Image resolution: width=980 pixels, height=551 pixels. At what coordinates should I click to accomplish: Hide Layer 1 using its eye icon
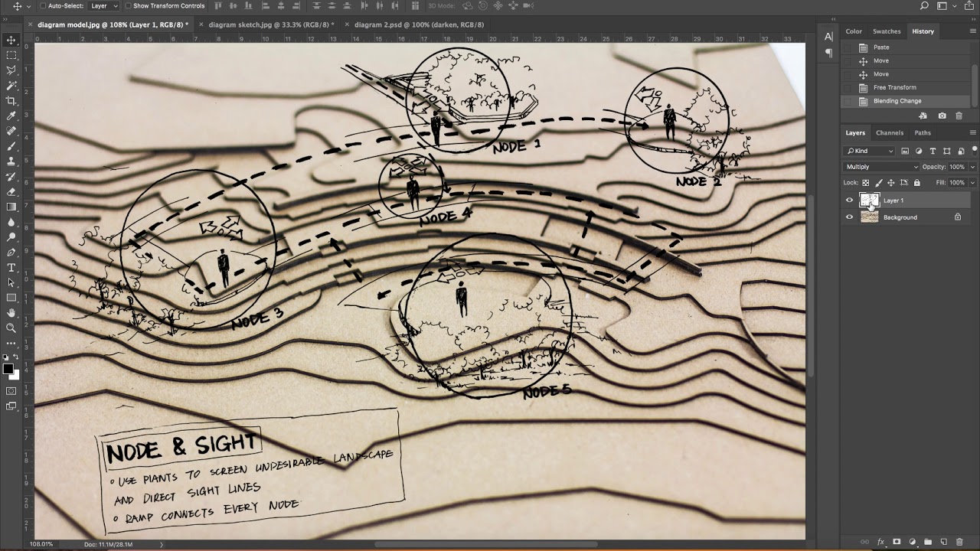click(849, 201)
